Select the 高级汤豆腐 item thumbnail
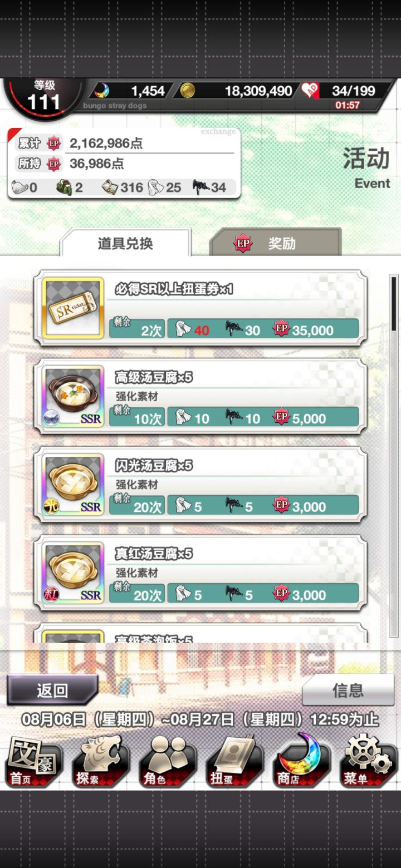Screen dimensions: 401x868 click(x=74, y=396)
